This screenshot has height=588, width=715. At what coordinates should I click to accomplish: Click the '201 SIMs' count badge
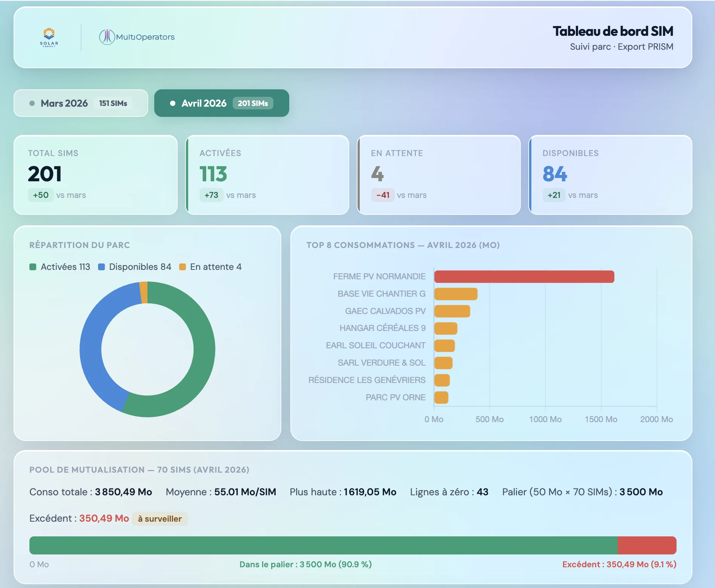[x=253, y=103]
